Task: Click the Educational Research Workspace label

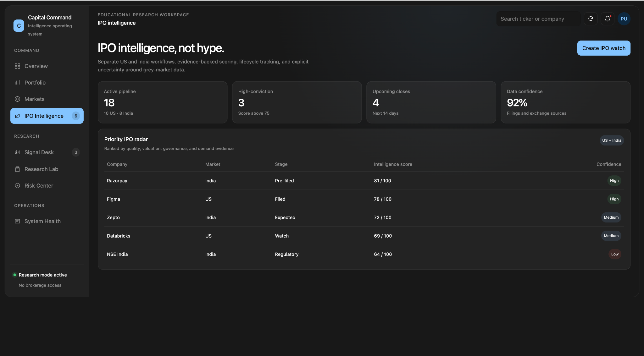Action: pyautogui.click(x=143, y=15)
